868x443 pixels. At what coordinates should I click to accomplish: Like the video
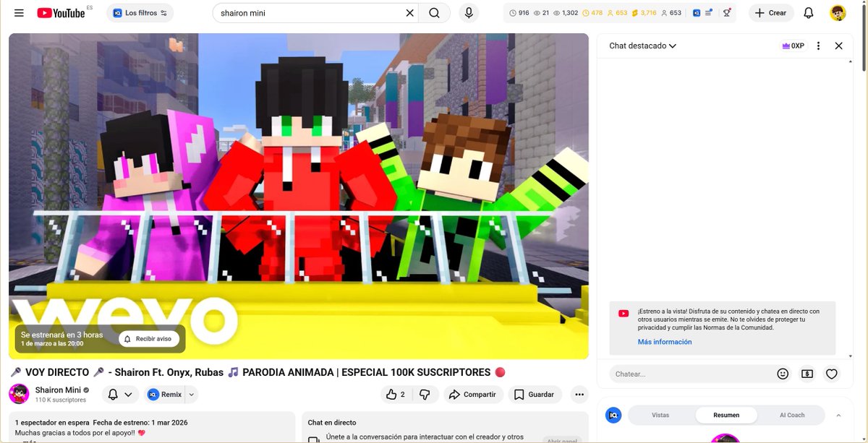pyautogui.click(x=396, y=395)
